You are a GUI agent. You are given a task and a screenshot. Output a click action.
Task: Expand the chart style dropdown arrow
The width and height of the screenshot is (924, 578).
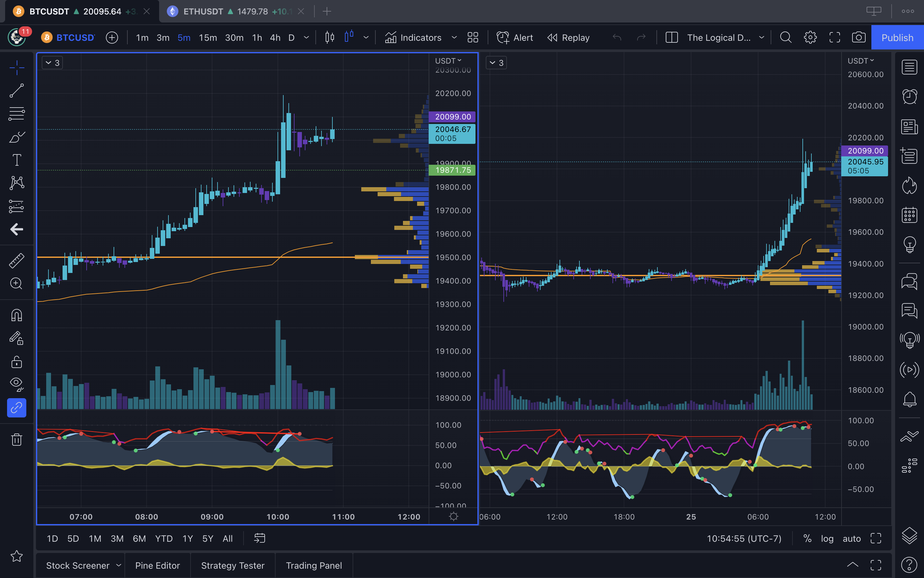click(x=366, y=38)
